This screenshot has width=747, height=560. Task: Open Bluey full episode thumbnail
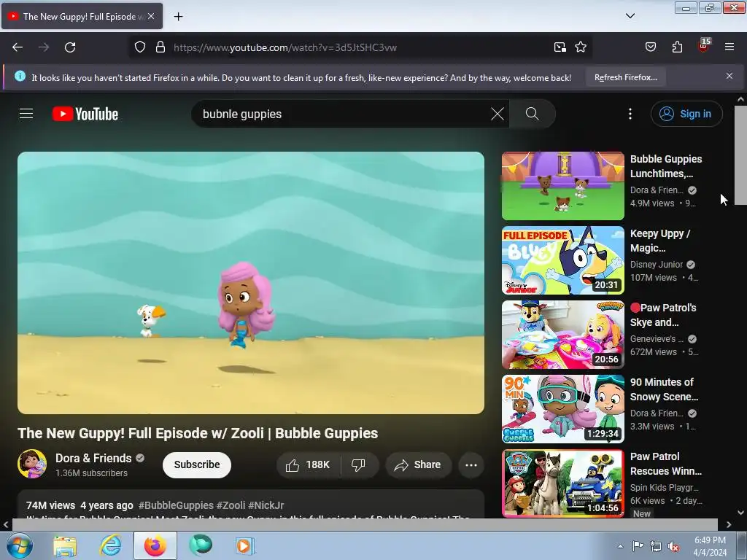coord(562,260)
